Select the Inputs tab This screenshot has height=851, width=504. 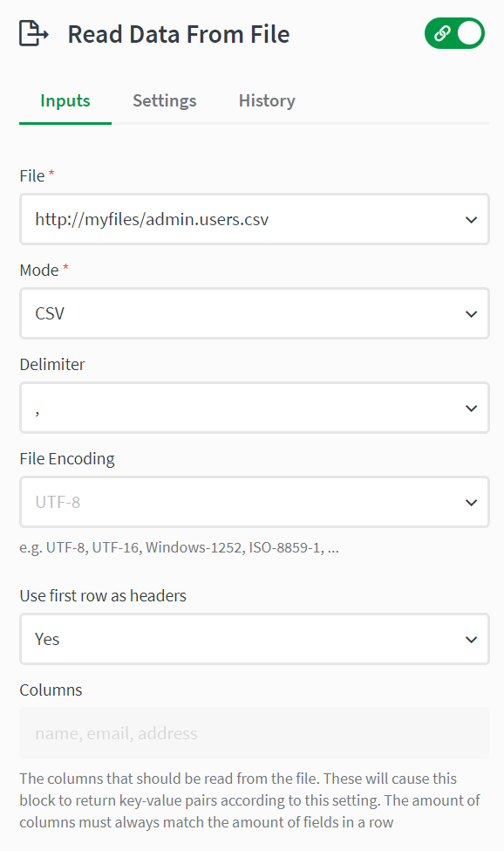(65, 100)
